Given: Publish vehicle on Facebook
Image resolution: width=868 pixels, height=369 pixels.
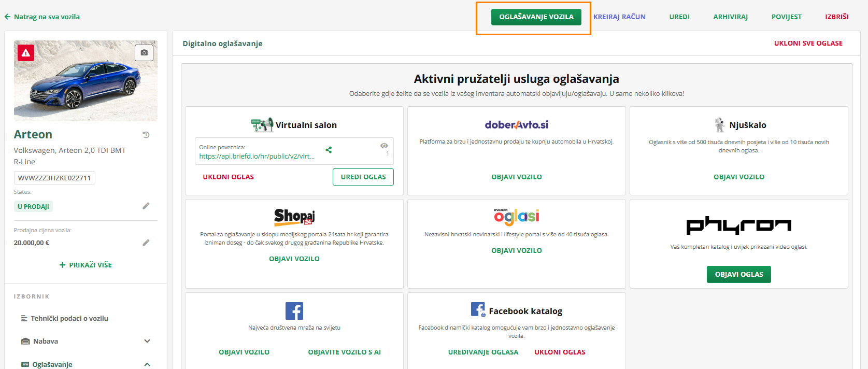Looking at the screenshot, I should click(244, 352).
